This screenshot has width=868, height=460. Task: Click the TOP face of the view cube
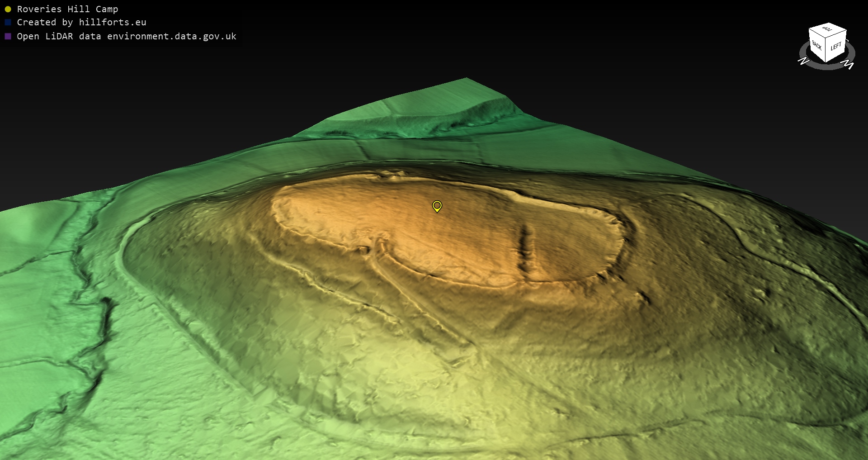click(827, 29)
